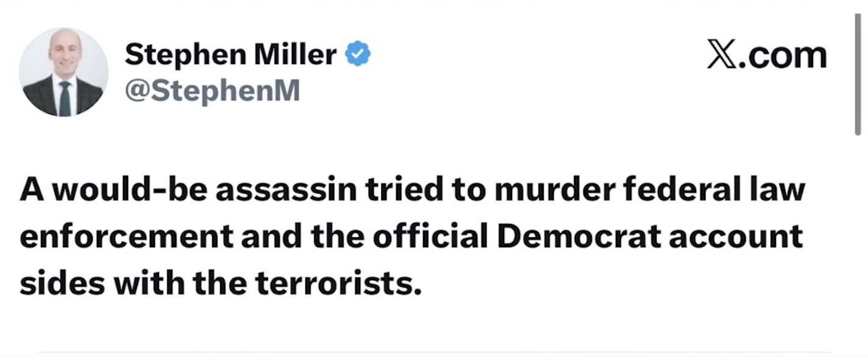Click the vertical scrollbar on the right edge

(858, 73)
